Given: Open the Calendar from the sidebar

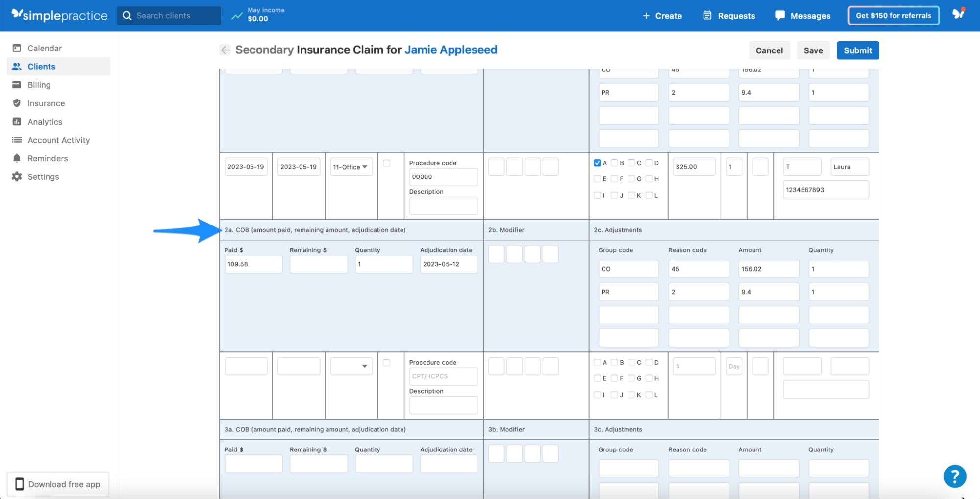Looking at the screenshot, I should tap(45, 48).
